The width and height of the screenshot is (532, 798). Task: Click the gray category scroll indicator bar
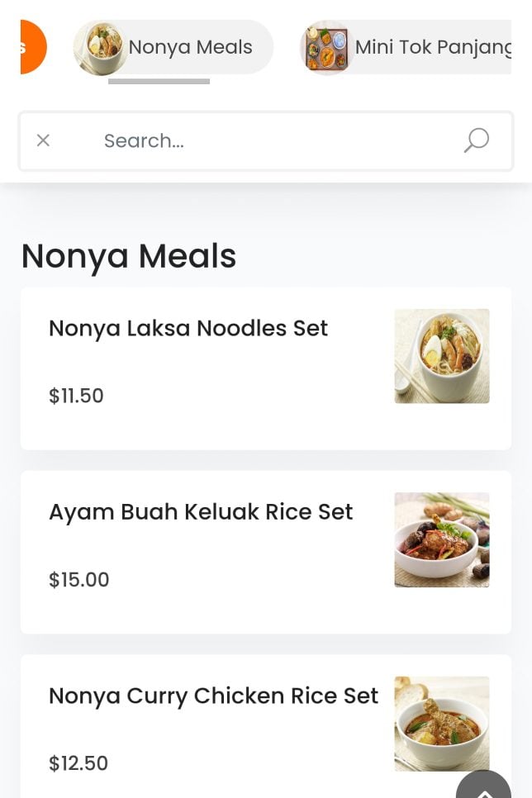pos(159,81)
